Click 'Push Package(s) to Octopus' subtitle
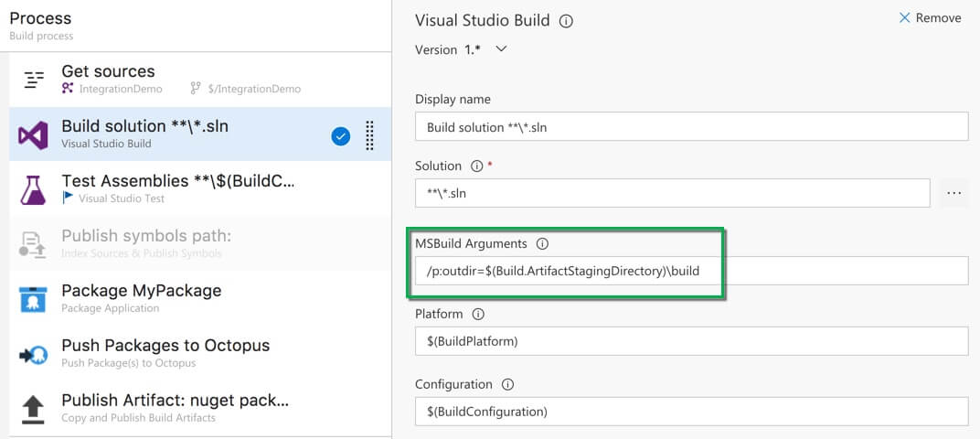This screenshot has height=439, width=980. click(x=128, y=363)
